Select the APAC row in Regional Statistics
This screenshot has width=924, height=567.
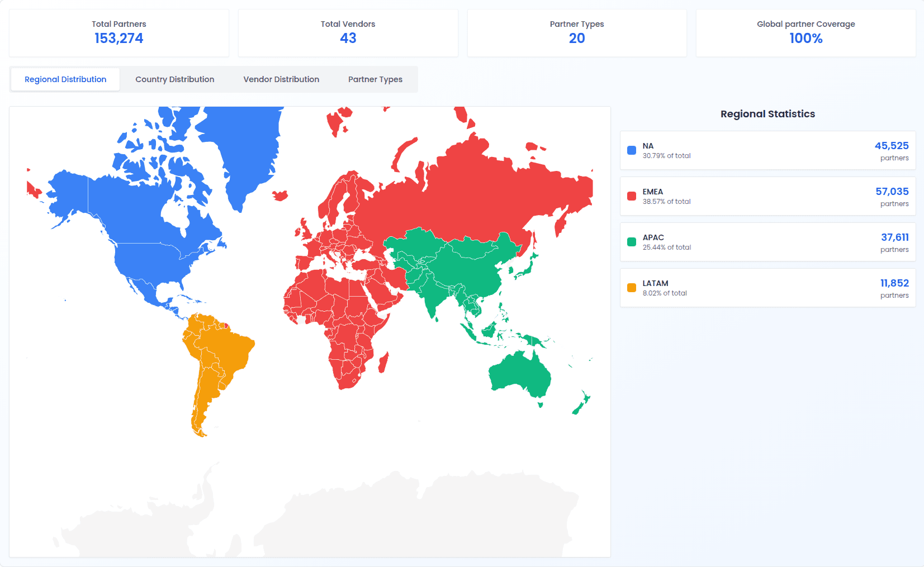tap(767, 242)
